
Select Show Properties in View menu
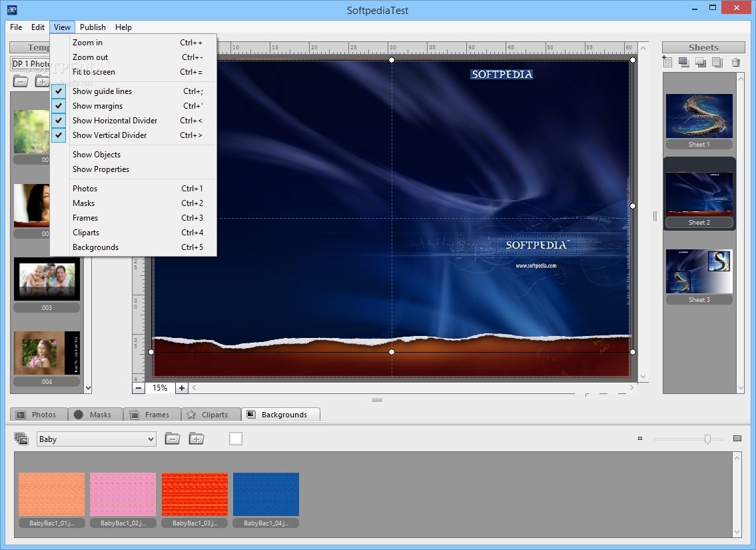click(x=133, y=169)
